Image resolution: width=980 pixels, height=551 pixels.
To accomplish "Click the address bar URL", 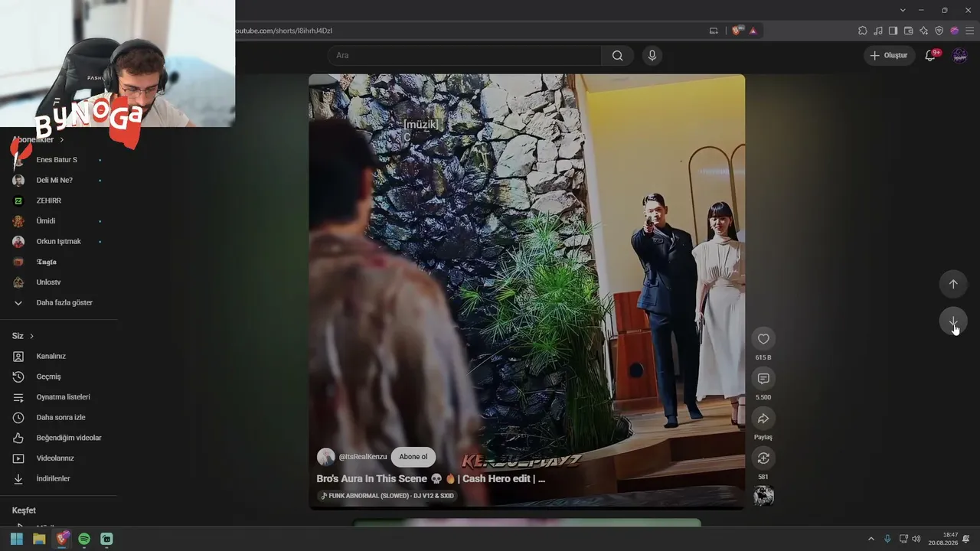I will pos(284,31).
